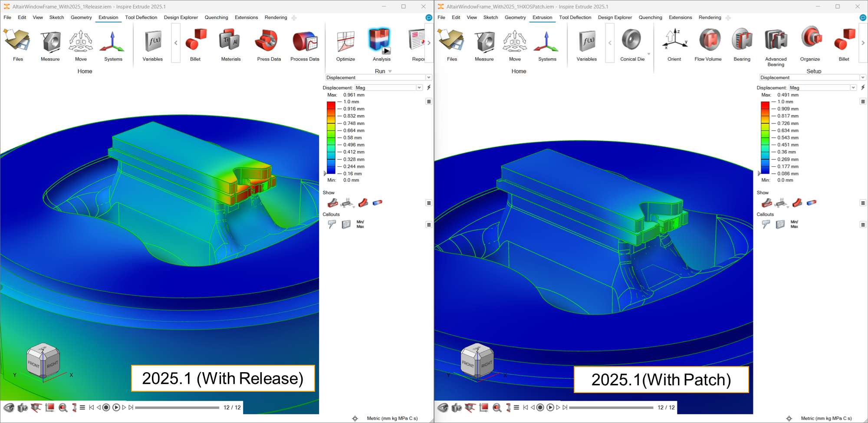Click Billet icon in left window
This screenshot has height=423, width=868.
pyautogui.click(x=195, y=45)
